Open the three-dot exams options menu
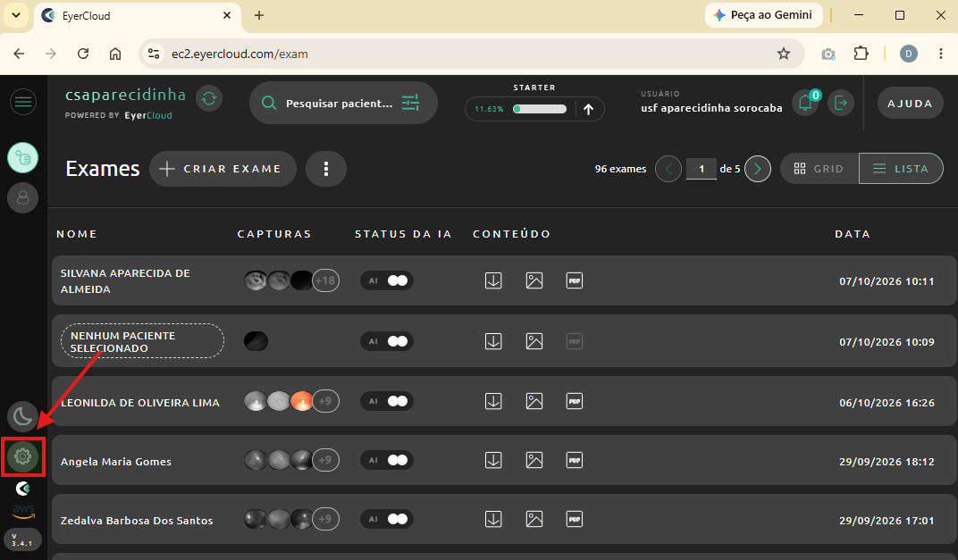 [326, 169]
